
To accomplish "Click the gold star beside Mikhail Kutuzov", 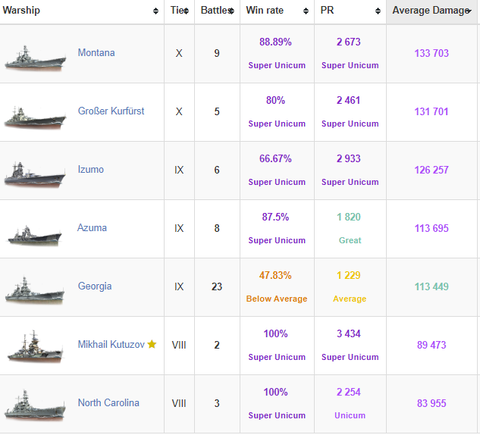I will pyautogui.click(x=152, y=344).
